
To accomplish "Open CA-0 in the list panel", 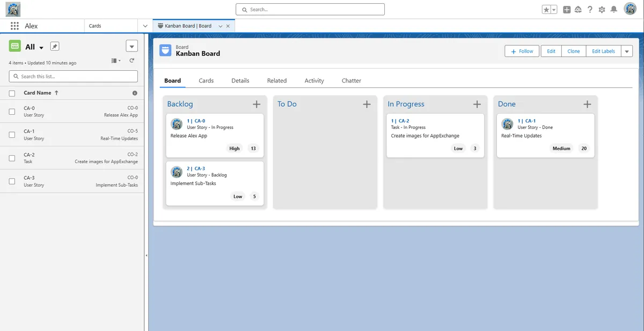I will coord(29,108).
